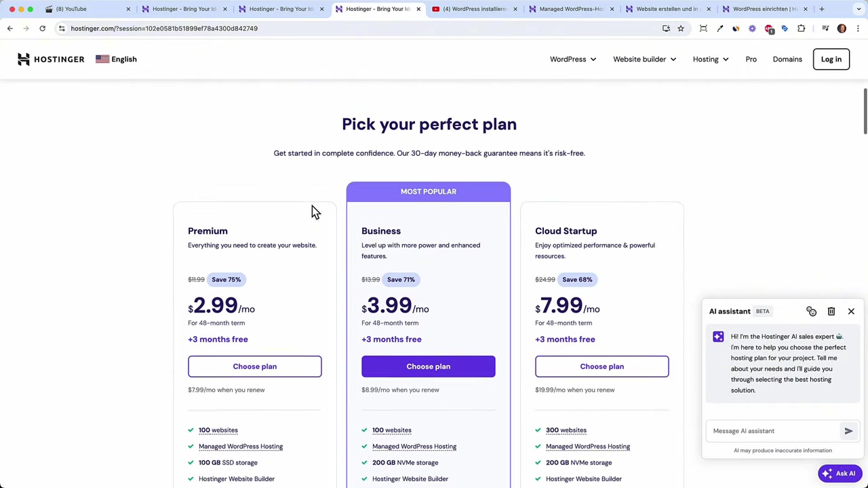Expand the WordPress navigation dropdown
The height and width of the screenshot is (488, 868).
tap(573, 59)
